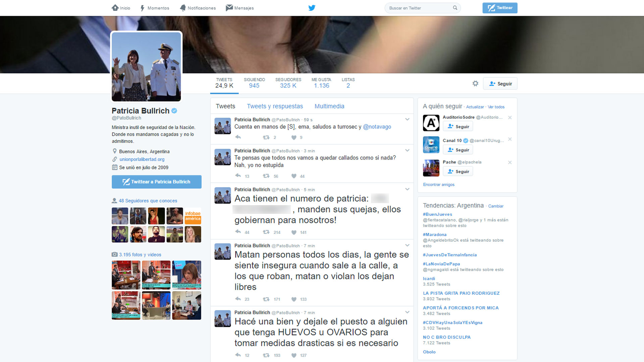Switch to Multimedia tab
Viewport: 644px width, 362px height.
tap(329, 106)
